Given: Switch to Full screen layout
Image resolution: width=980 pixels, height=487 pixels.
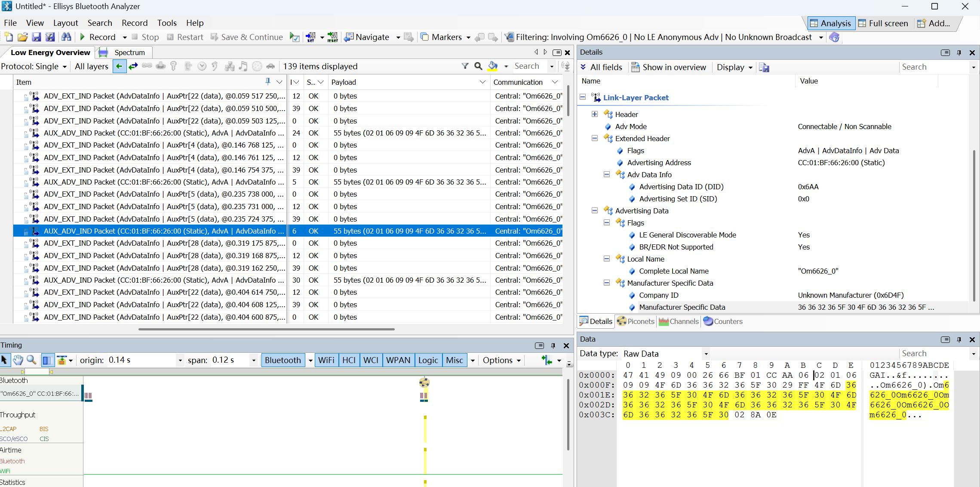Looking at the screenshot, I should 883,23.
